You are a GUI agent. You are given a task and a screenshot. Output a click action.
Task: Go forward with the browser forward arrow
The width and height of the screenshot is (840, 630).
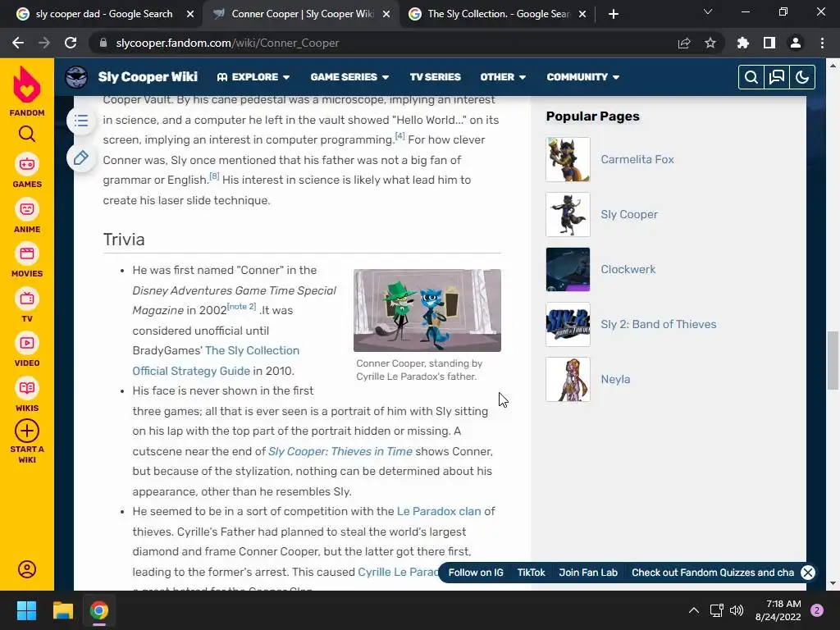point(44,43)
